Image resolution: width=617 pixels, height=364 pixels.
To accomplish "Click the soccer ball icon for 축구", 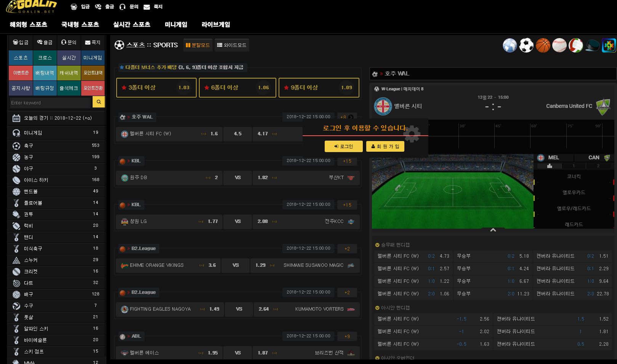I will point(16,146).
